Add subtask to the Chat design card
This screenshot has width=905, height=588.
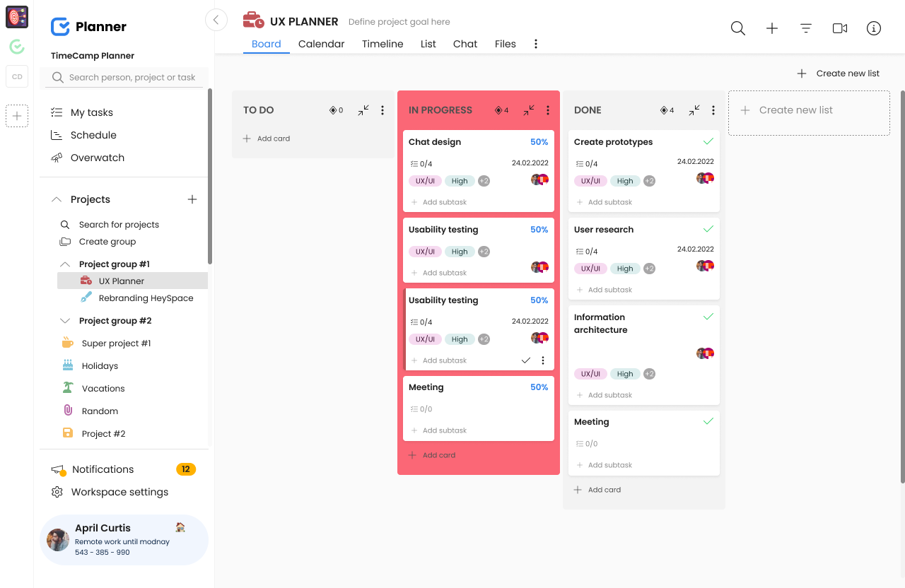(x=439, y=202)
